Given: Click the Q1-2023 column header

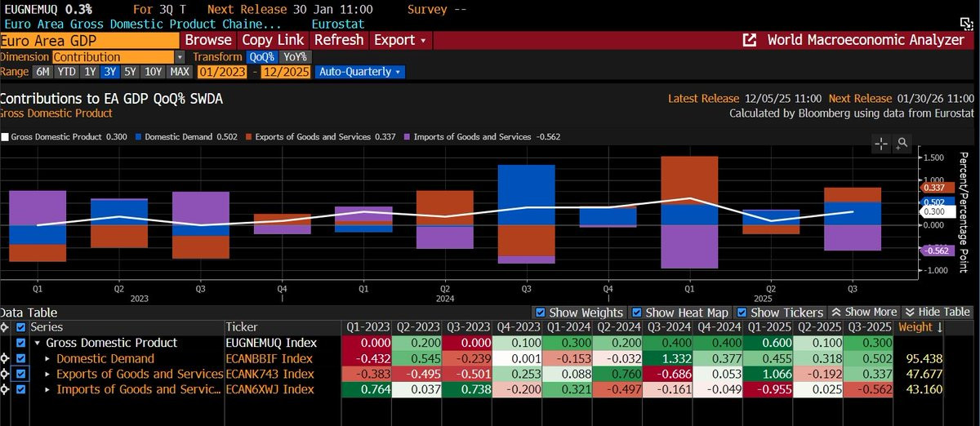Looking at the screenshot, I should 367,326.
